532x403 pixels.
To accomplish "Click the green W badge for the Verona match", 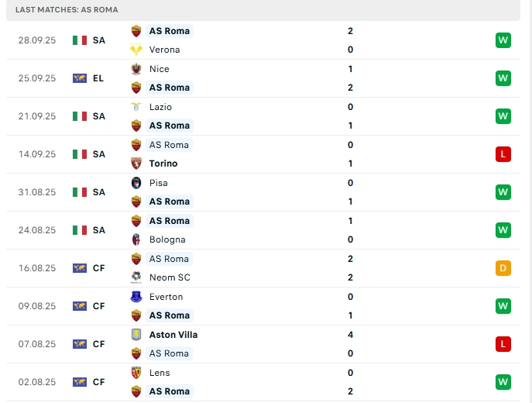I will point(503,40).
